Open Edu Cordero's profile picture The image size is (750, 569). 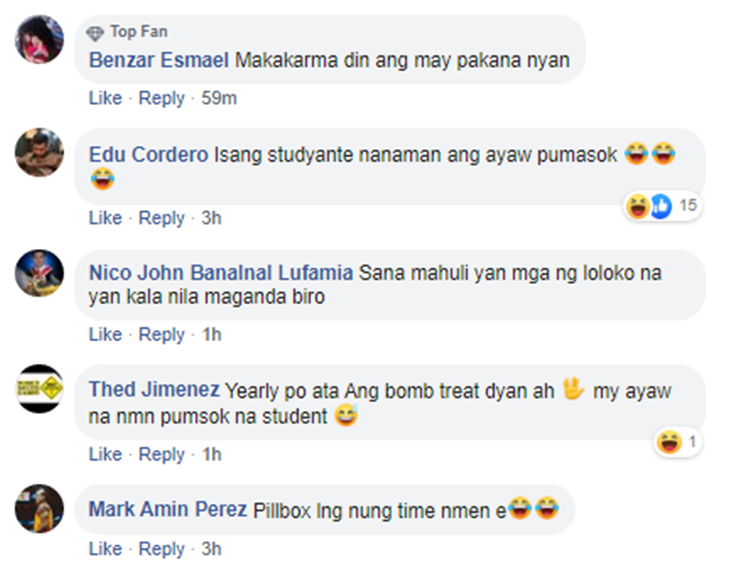40,152
